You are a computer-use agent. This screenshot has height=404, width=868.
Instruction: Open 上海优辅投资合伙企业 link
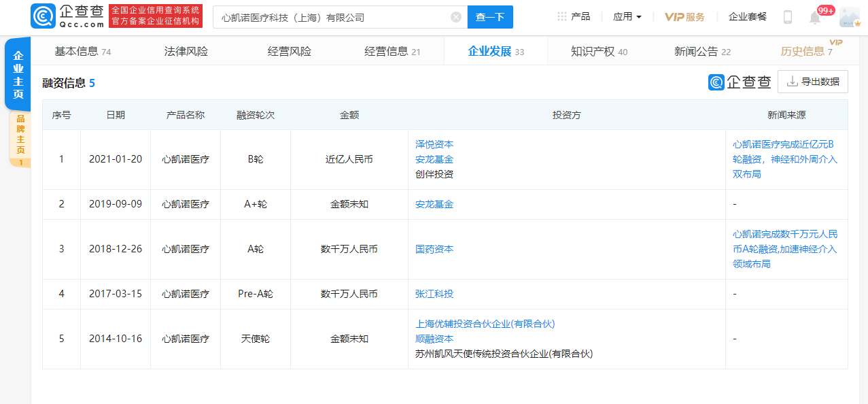point(485,324)
